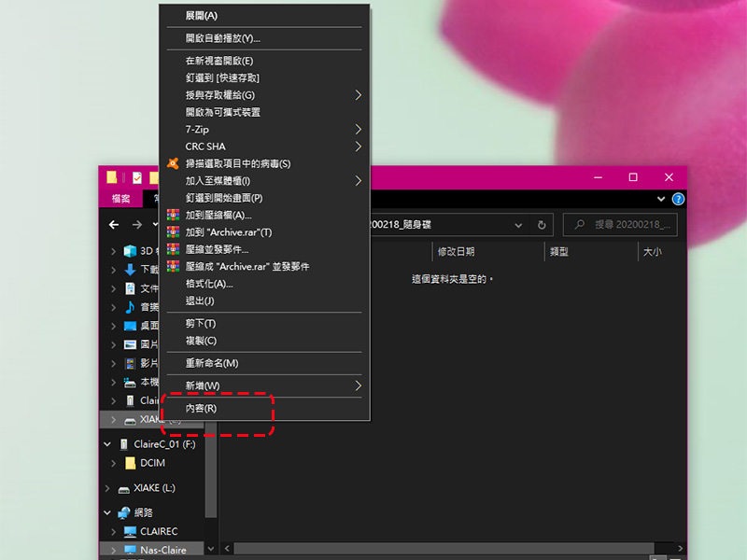747x560 pixels.
Task: Click the WinRAR icon beside 加到 "Archive.rar"(T)
Action: (x=173, y=232)
